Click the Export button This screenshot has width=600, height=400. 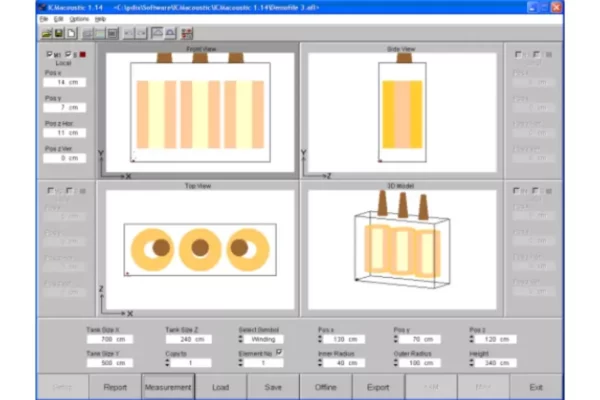click(x=378, y=387)
